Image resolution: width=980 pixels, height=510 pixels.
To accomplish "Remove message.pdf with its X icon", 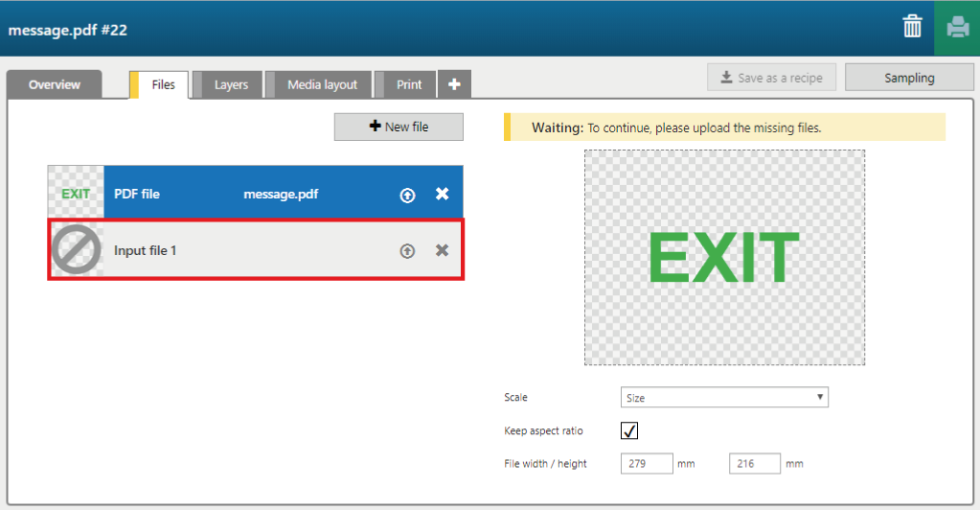I will coord(442,194).
